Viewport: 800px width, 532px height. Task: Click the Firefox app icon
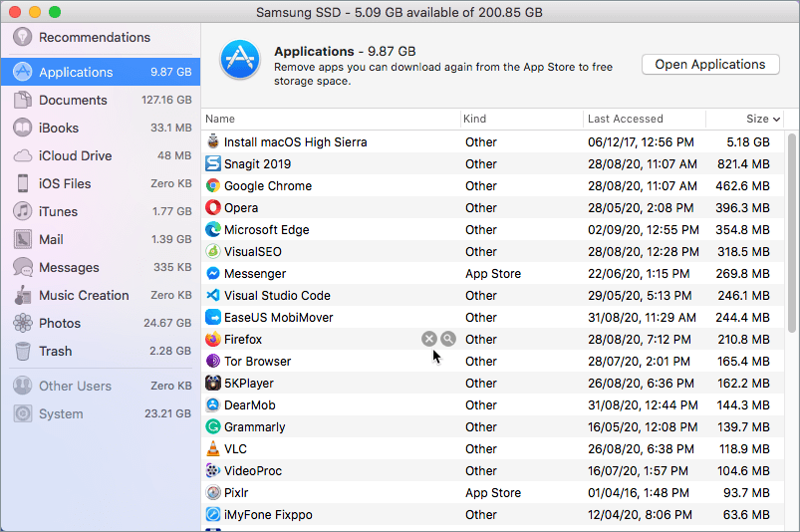(213, 339)
